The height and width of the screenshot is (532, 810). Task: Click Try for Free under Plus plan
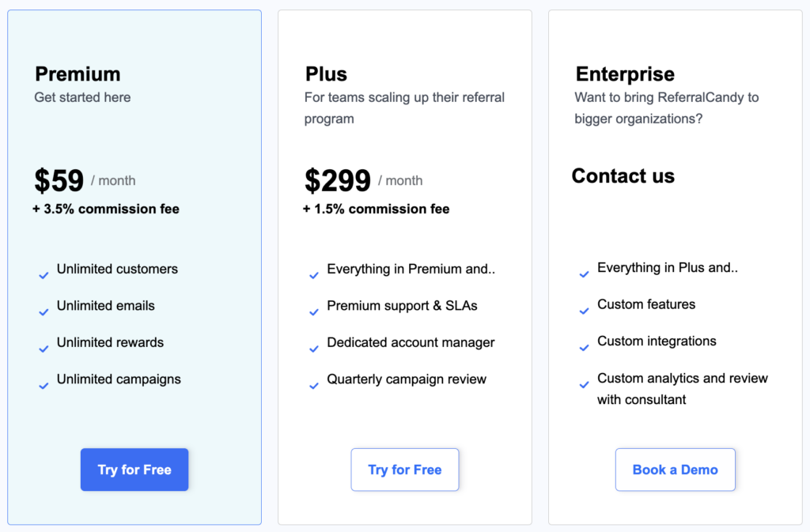[x=405, y=470]
